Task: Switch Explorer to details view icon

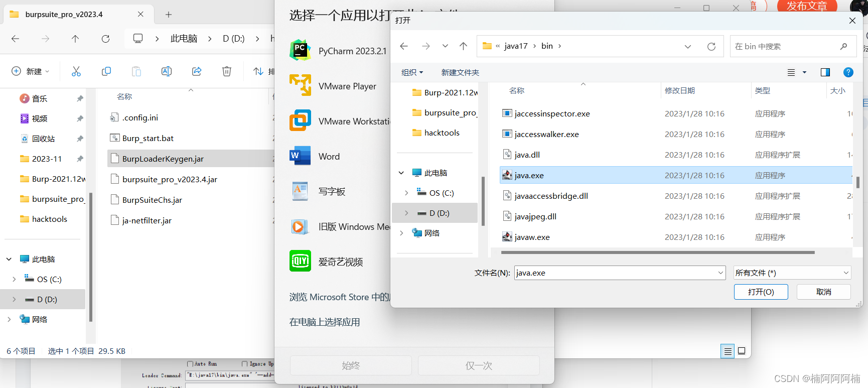Action: pos(728,351)
